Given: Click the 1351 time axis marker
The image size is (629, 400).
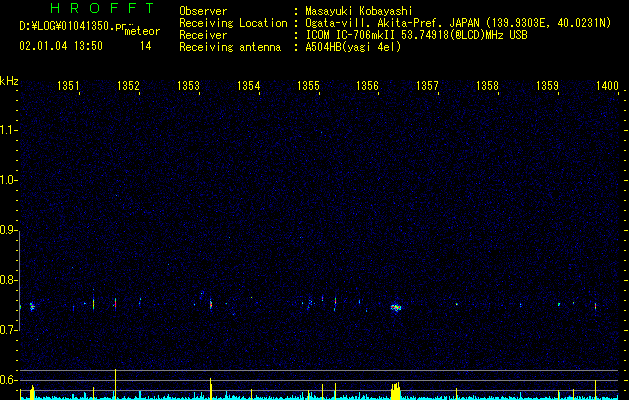Looking at the screenshot, I should point(68,85).
